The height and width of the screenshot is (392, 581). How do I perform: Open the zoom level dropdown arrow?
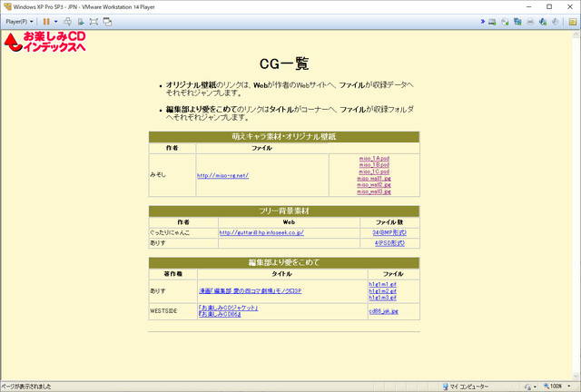569,386
